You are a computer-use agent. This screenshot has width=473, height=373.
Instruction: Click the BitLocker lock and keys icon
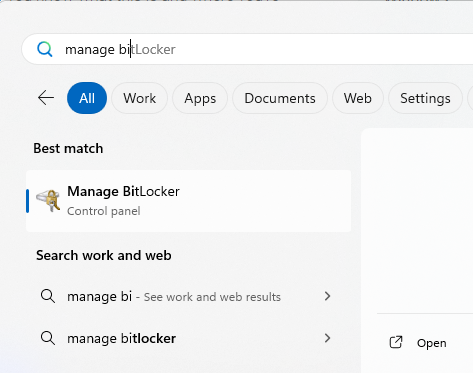click(x=49, y=201)
